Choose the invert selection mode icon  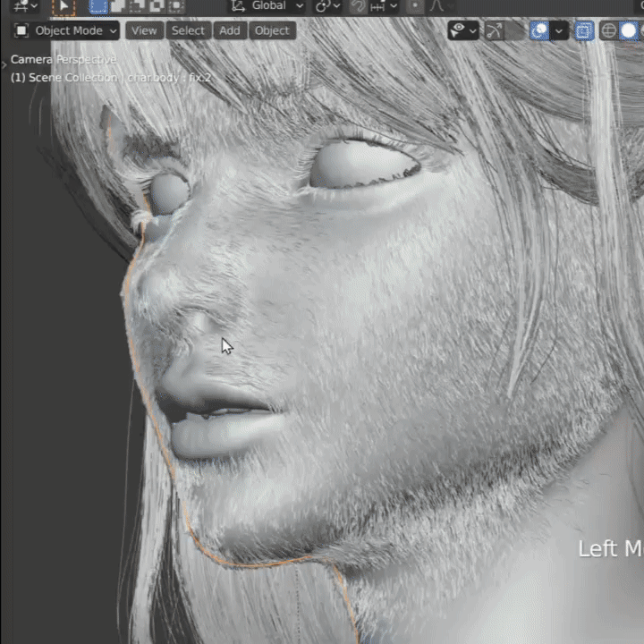(156, 6)
